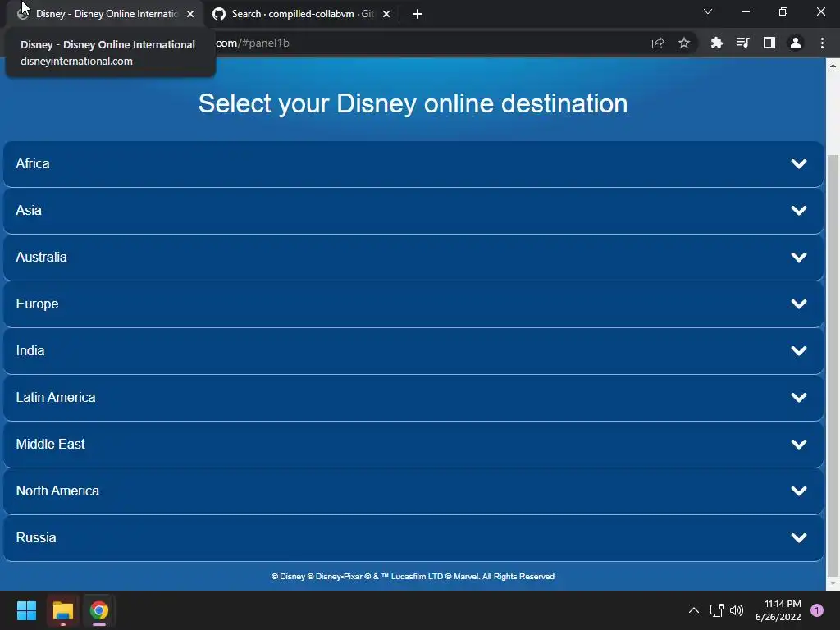840x630 pixels.
Task: Click the North America label
Action: click(x=57, y=491)
